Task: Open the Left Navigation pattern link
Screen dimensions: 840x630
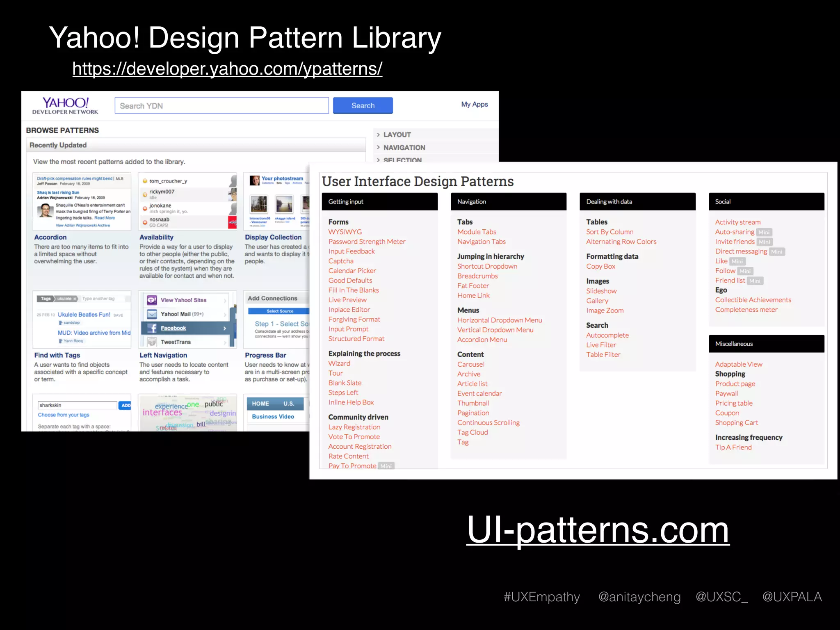Action: click(x=163, y=355)
